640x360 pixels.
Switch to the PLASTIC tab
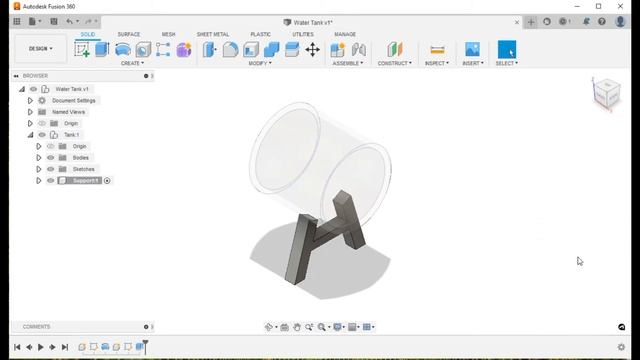(x=260, y=34)
